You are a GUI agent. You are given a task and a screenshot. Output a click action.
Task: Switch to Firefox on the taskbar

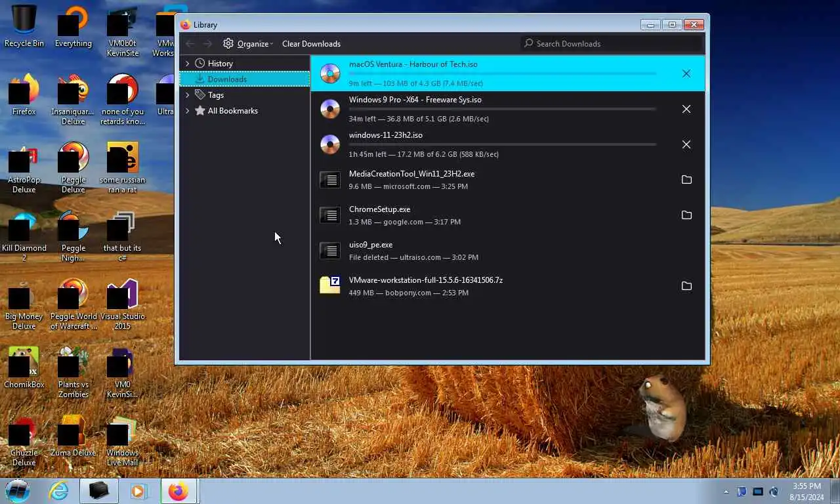[x=178, y=491]
